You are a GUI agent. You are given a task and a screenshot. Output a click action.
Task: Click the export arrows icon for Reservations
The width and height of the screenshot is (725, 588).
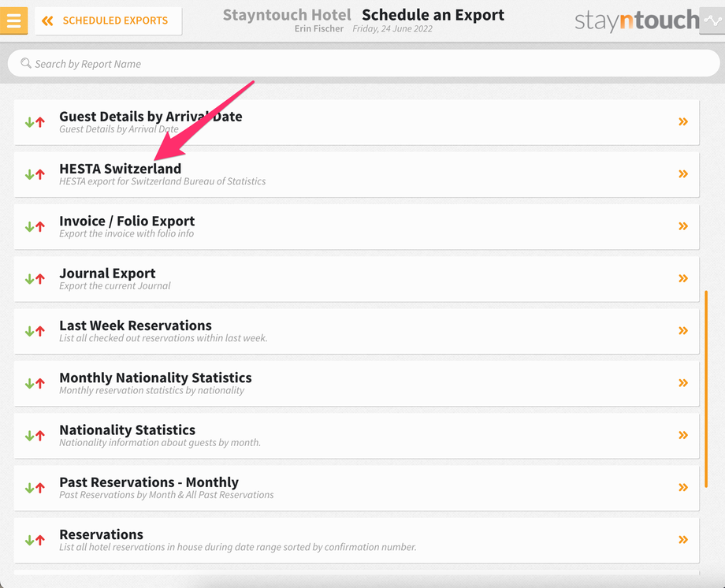[35, 541]
